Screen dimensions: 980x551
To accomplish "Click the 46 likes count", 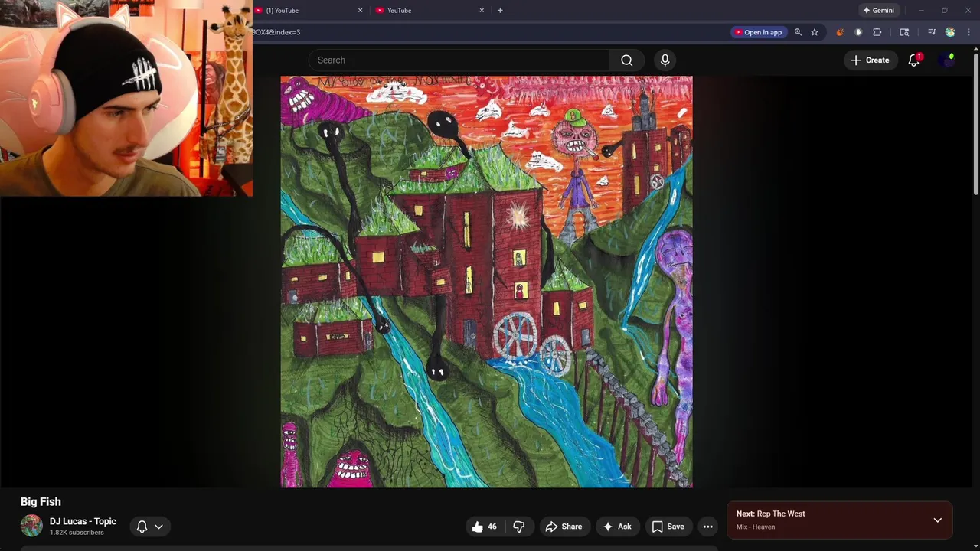I will 492,527.
